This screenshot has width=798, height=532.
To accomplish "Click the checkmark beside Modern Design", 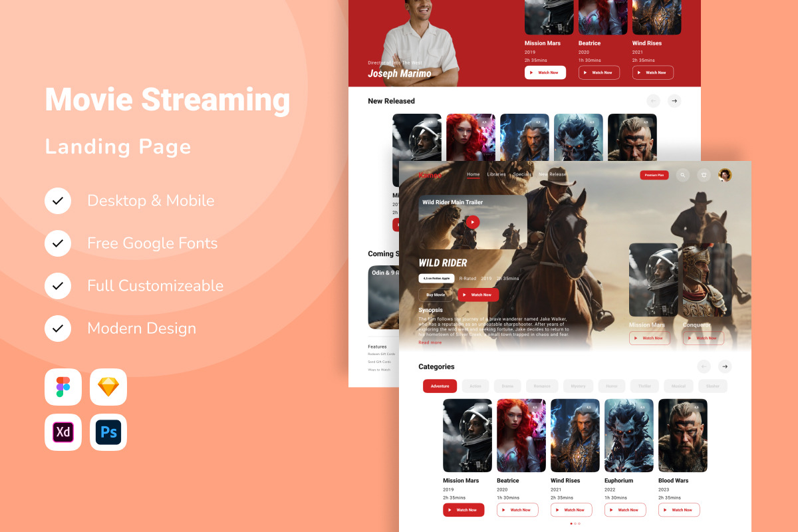I will pos(58,329).
